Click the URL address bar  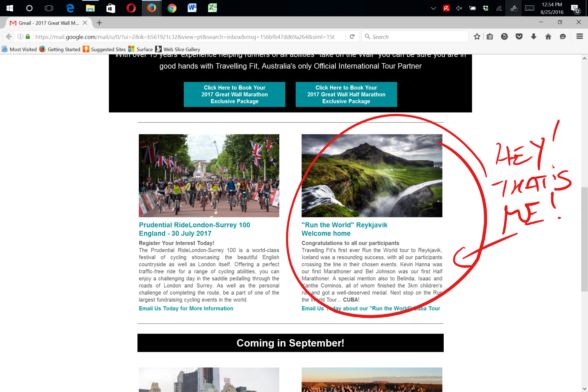(x=184, y=37)
